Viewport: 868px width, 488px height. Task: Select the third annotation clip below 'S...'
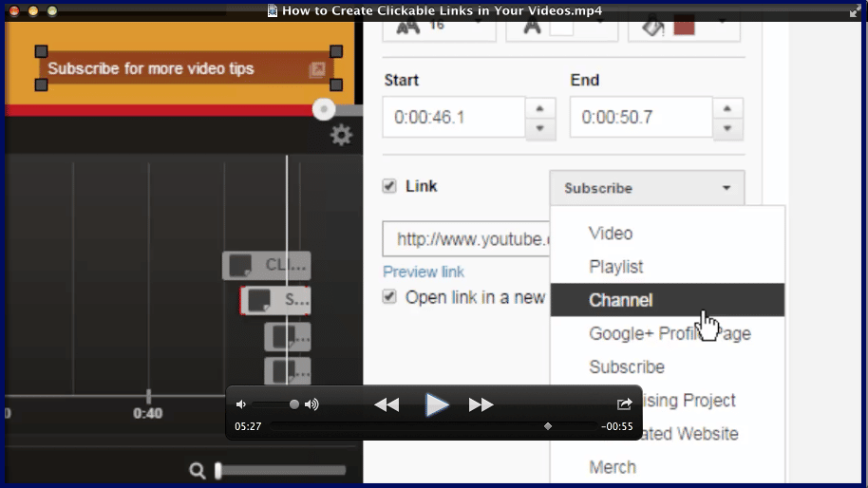coord(288,337)
